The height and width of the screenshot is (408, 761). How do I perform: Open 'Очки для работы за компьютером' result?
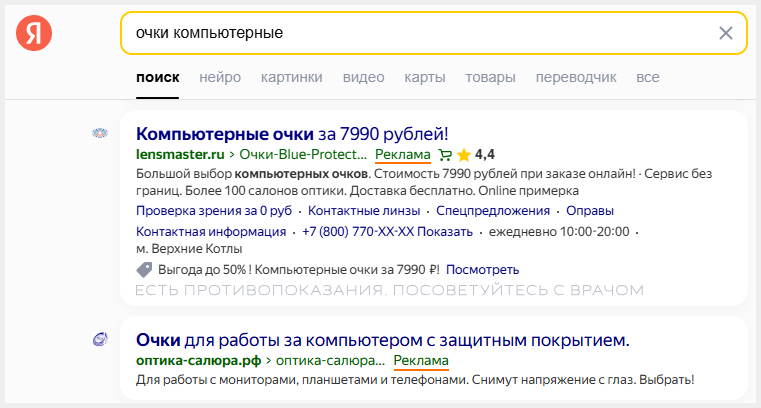(x=382, y=340)
